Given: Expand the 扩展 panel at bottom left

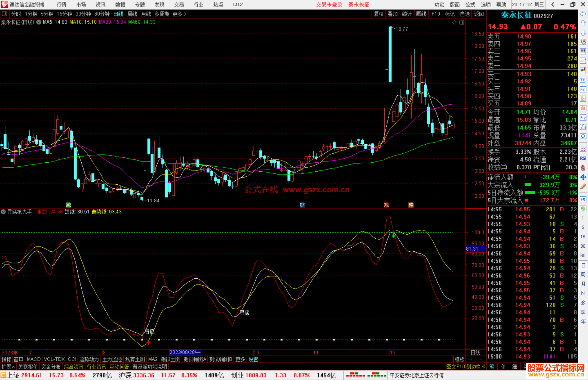Looking at the screenshot, I should coord(8,367).
